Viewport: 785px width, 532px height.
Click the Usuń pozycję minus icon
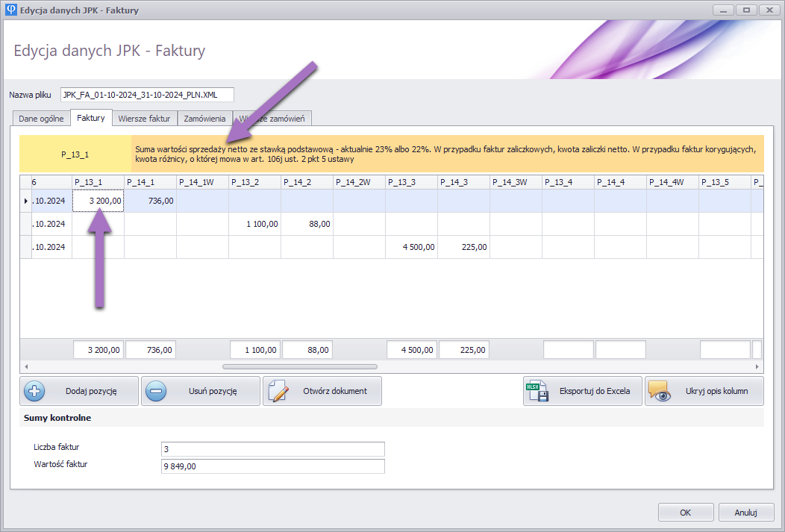coord(156,391)
